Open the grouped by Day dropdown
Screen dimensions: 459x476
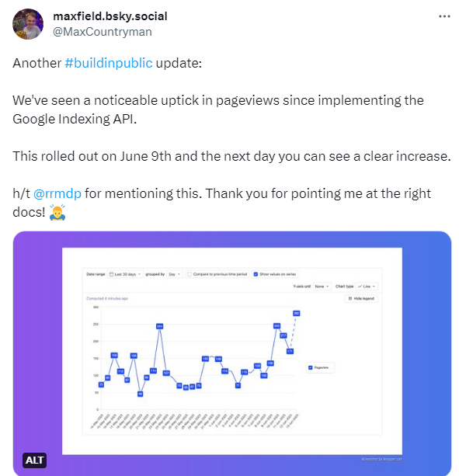[x=175, y=274]
